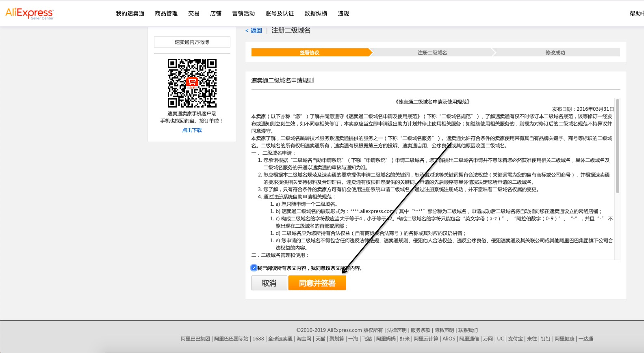Open the 一淘 footer link
This screenshot has width=644, height=353.
point(353,339)
